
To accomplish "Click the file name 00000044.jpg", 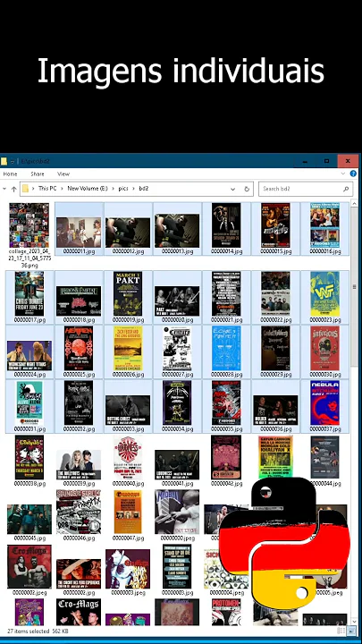I will (325, 484).
